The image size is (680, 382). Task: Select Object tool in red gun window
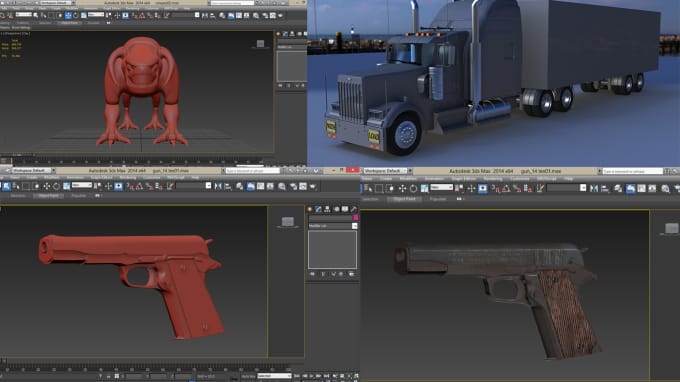tap(7, 186)
